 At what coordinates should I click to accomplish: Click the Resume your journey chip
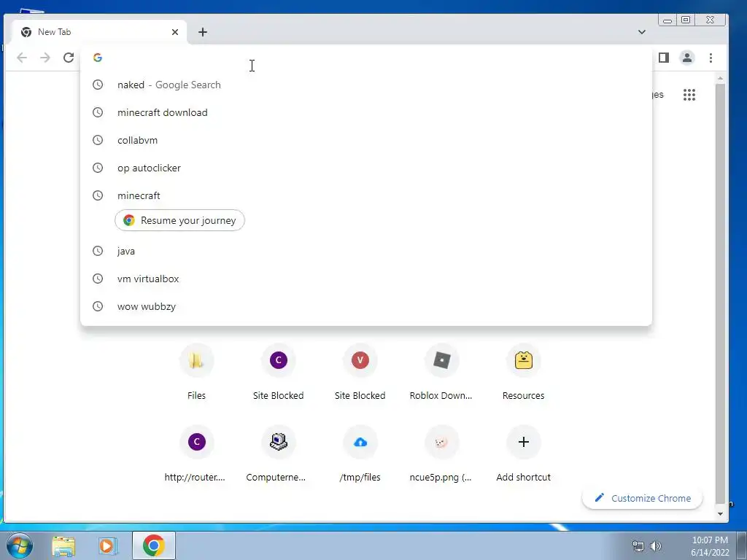point(179,220)
